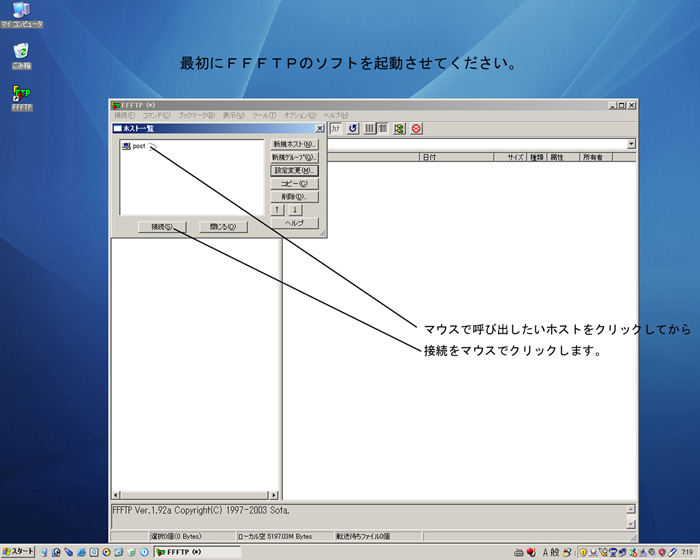Click log pane scroll down arrow

(x=631, y=524)
